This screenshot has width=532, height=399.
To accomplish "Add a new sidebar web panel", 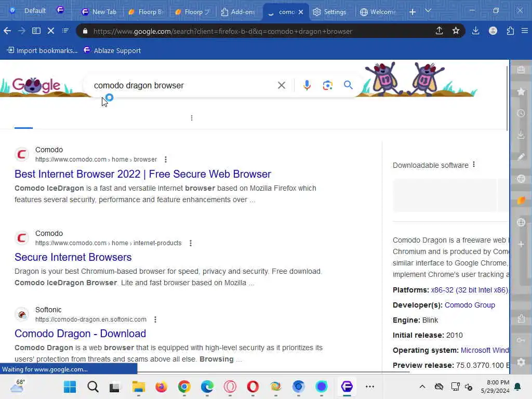I will click(x=521, y=244).
